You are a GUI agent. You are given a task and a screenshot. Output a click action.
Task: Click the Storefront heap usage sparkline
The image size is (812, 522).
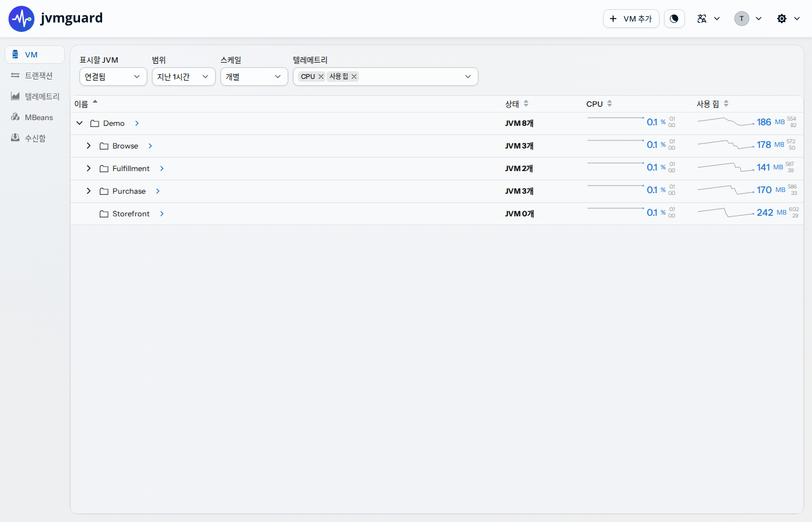click(726, 212)
